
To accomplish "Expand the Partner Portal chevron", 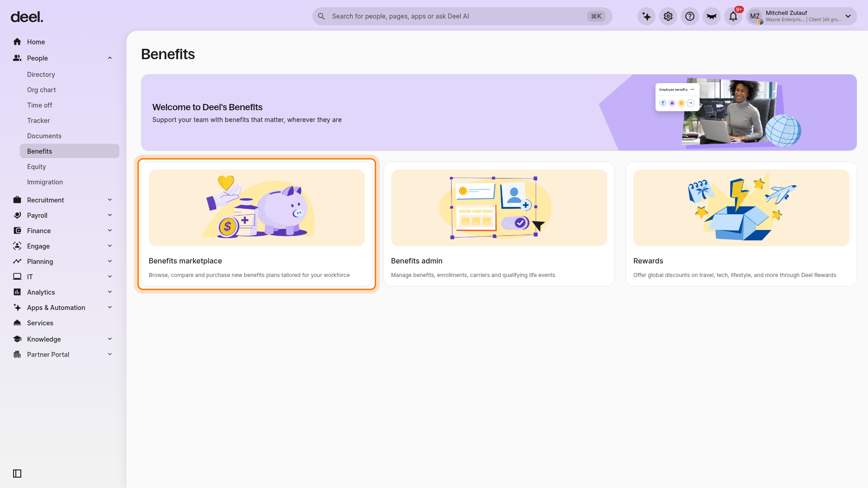I will click(x=110, y=354).
